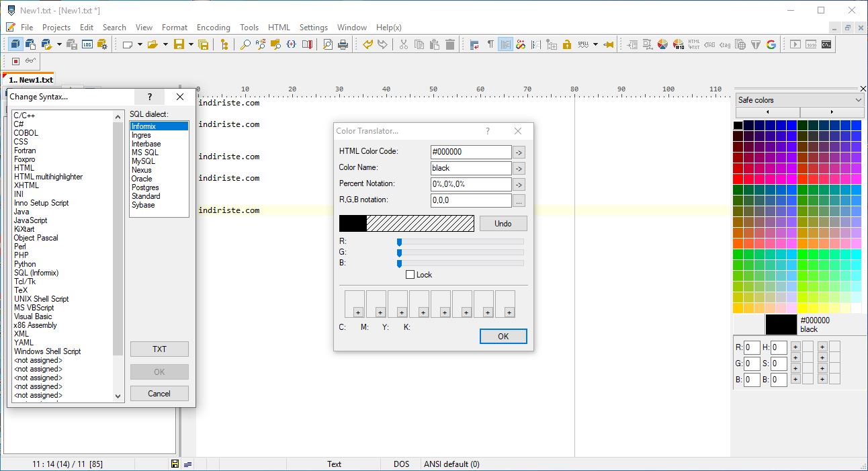Click the B slider handle in Color Translator

(x=399, y=263)
